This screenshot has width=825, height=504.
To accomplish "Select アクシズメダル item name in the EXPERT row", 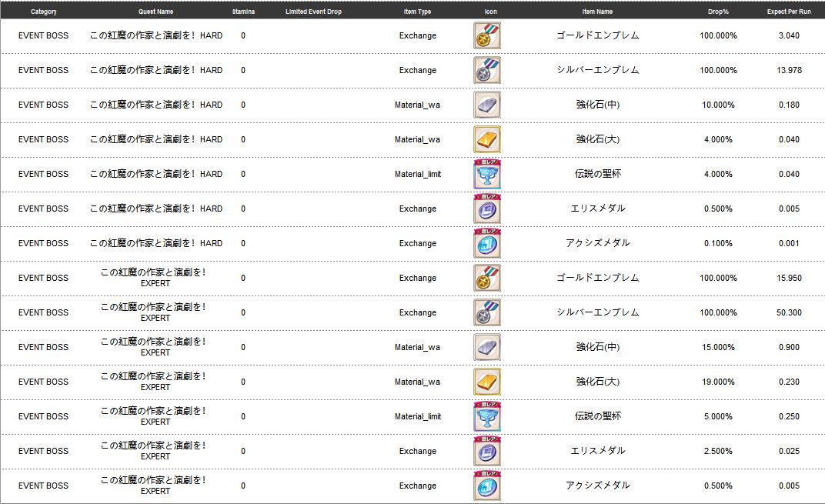I will [x=598, y=486].
